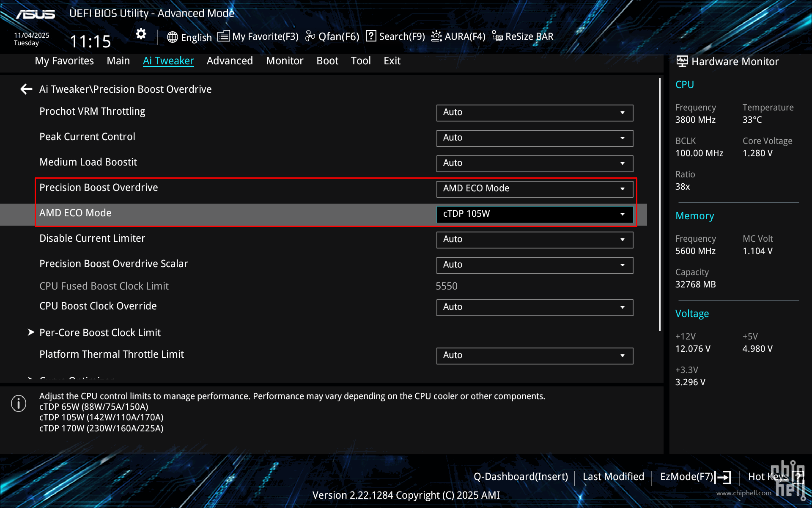Viewport: 812px width, 508px height.
Task: Click the vertical scrollbar of settings list
Action: (x=660, y=203)
